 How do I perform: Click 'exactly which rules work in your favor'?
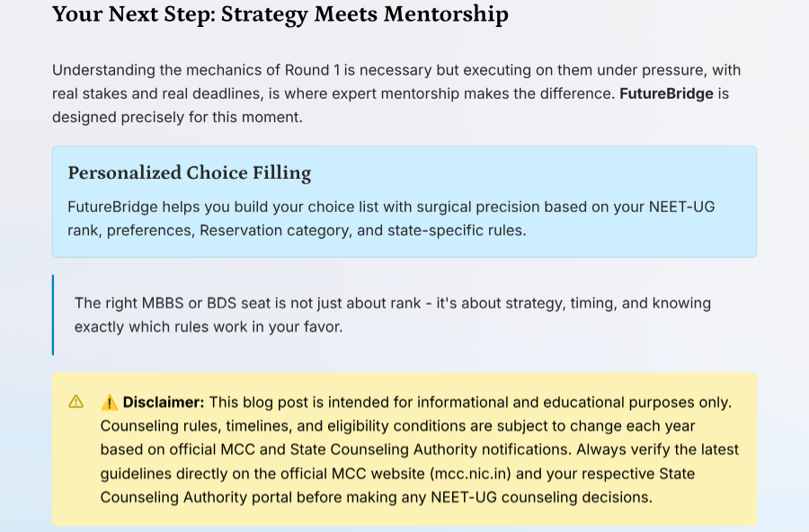point(209,327)
